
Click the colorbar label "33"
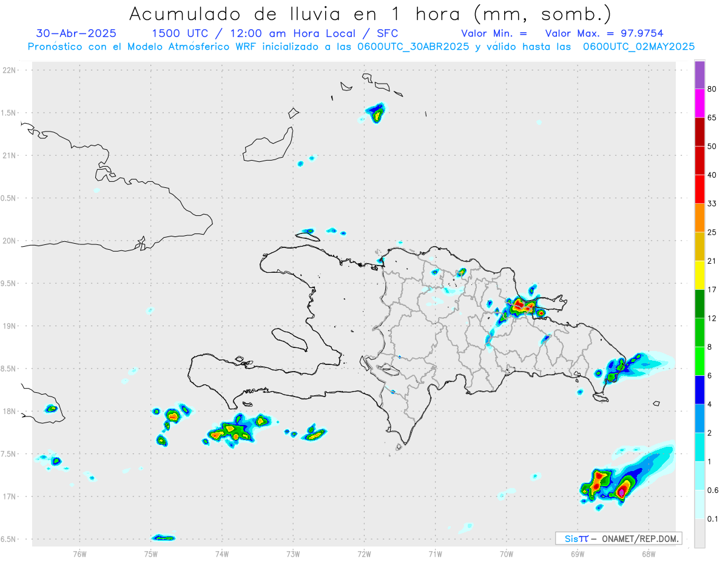pyautogui.click(x=712, y=204)
